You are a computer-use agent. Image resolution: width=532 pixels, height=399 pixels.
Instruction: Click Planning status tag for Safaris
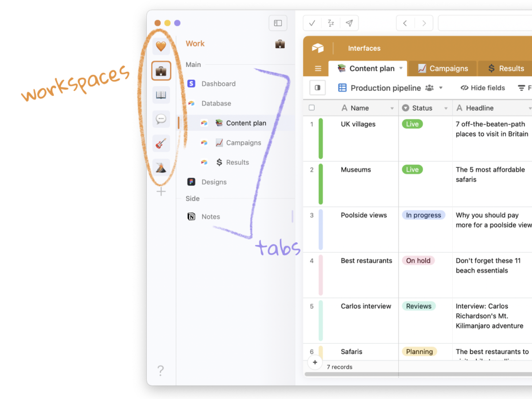419,352
